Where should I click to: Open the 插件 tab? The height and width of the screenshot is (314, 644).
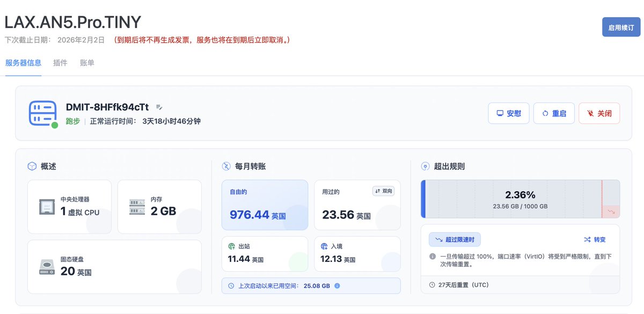point(61,63)
